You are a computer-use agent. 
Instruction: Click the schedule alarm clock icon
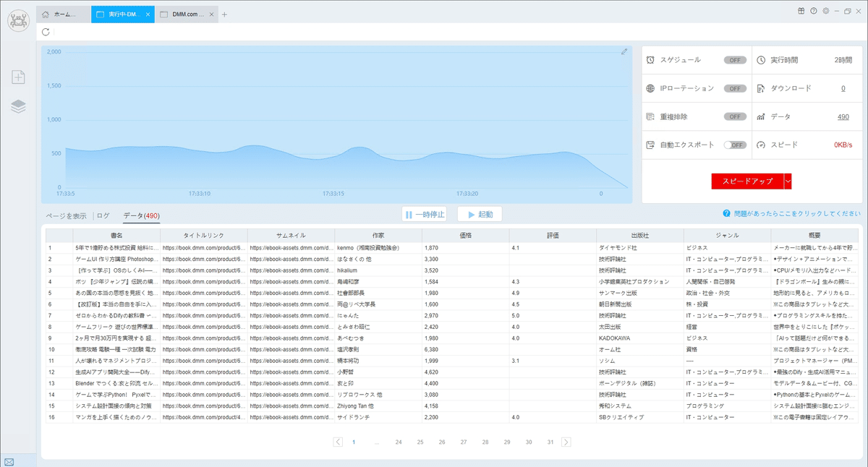(x=651, y=60)
